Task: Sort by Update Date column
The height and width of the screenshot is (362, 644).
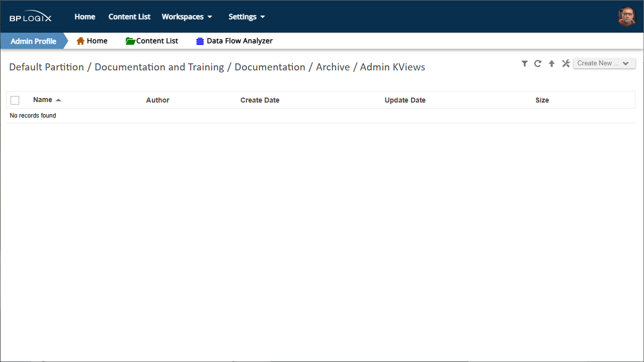Action: coord(405,100)
